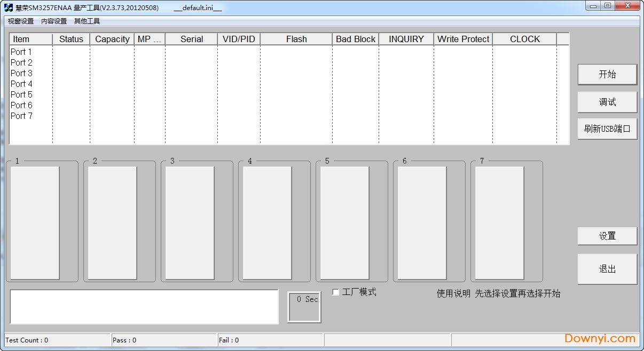Viewport: 644px width, 351px height.
Task: Click 刷新USB端口 to refresh USB ports
Action: 607,129
